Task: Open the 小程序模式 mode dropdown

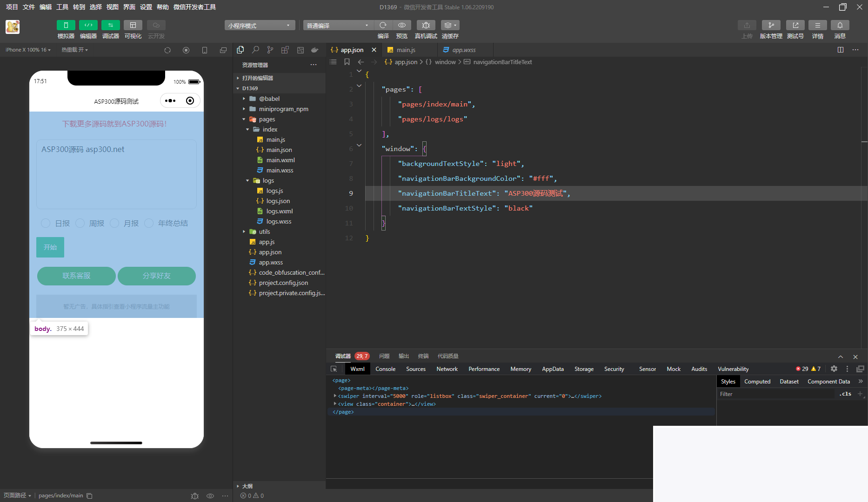Action: 260,26
